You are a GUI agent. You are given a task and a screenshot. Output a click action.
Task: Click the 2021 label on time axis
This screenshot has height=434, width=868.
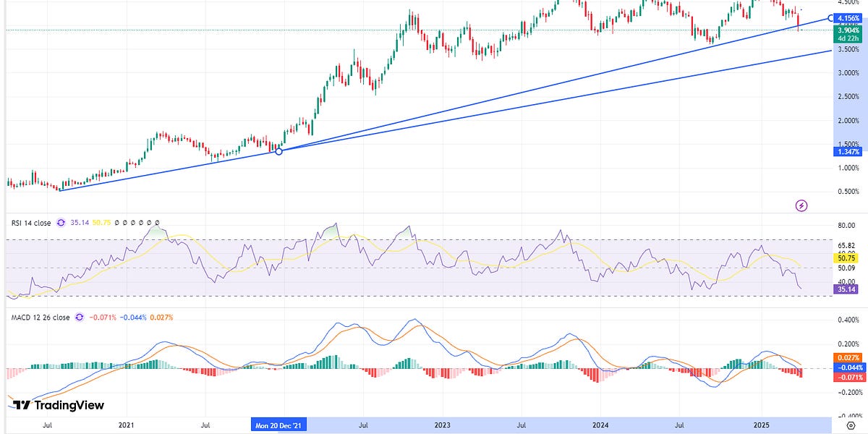(x=127, y=425)
